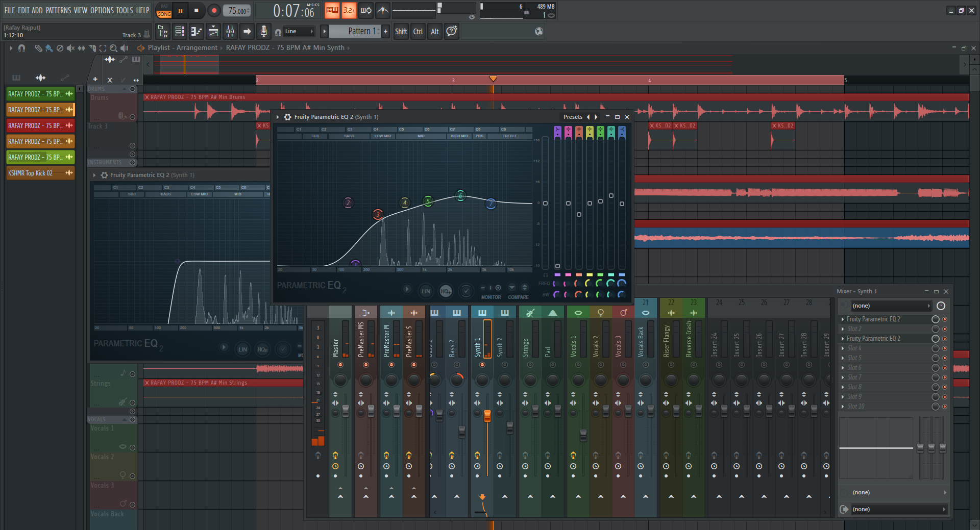Open the PATTERNS menu
The width and height of the screenshot is (980, 530).
[59, 10]
